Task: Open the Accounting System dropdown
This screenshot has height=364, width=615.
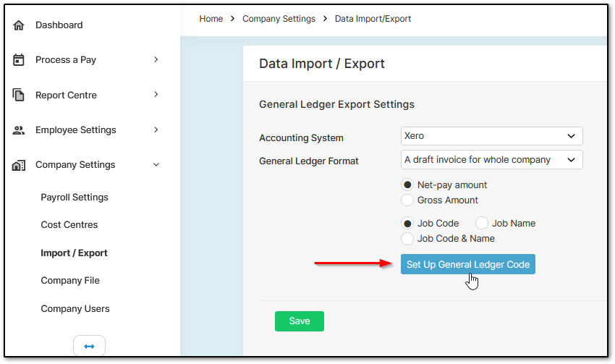Action: point(491,136)
